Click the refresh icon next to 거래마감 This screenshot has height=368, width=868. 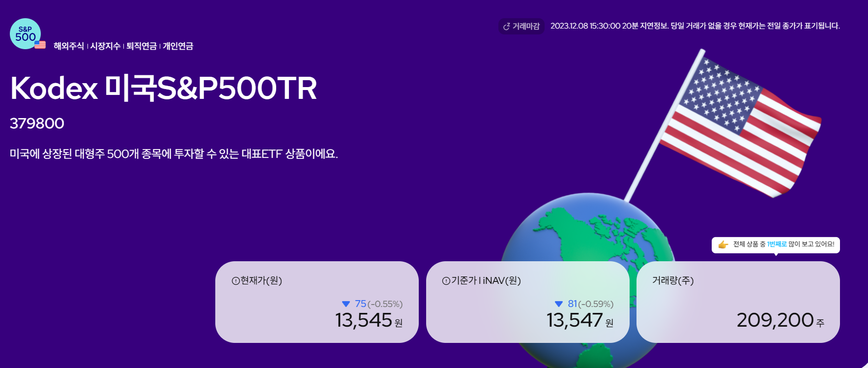pos(507,27)
